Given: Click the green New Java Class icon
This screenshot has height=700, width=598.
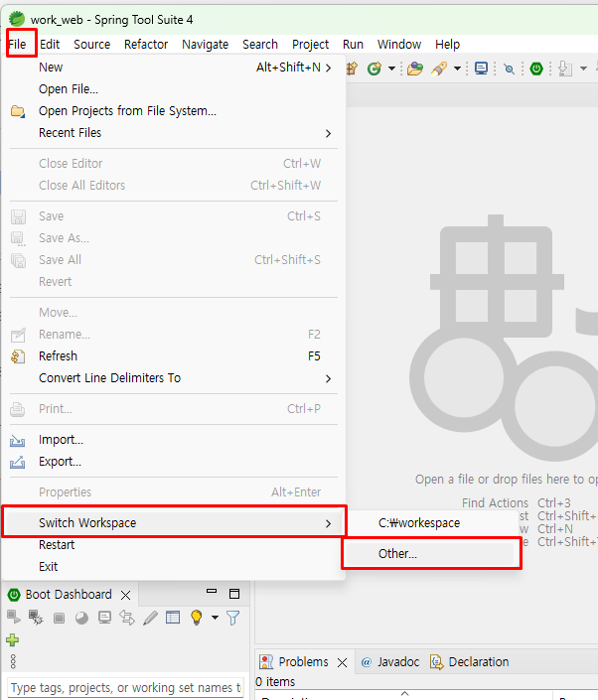Looking at the screenshot, I should tap(374, 69).
